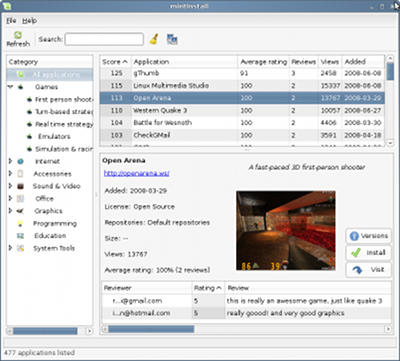The image size is (400, 361).
Task: Open the Help menu
Action: (x=29, y=21)
